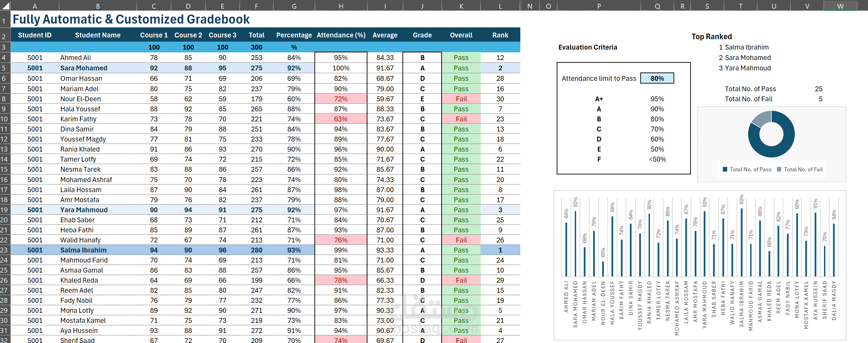Click Salma Ibrahim's 93% bar in chart
868x343 pixels.
[x=741, y=242]
